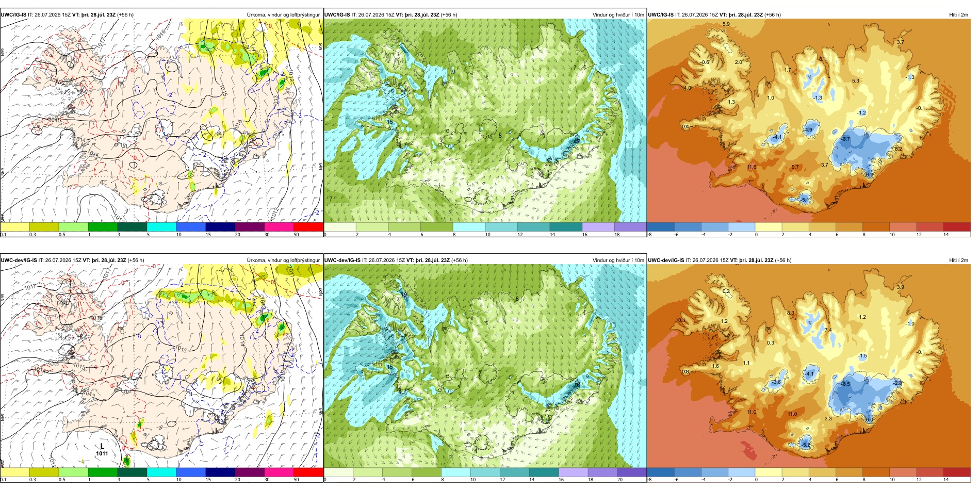Click the 7.4 temperature value on UWC-dev map

pos(828,330)
